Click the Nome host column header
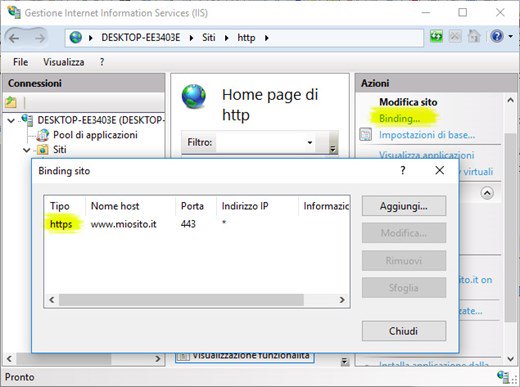Image resolution: width=520 pixels, height=387 pixels. point(130,206)
